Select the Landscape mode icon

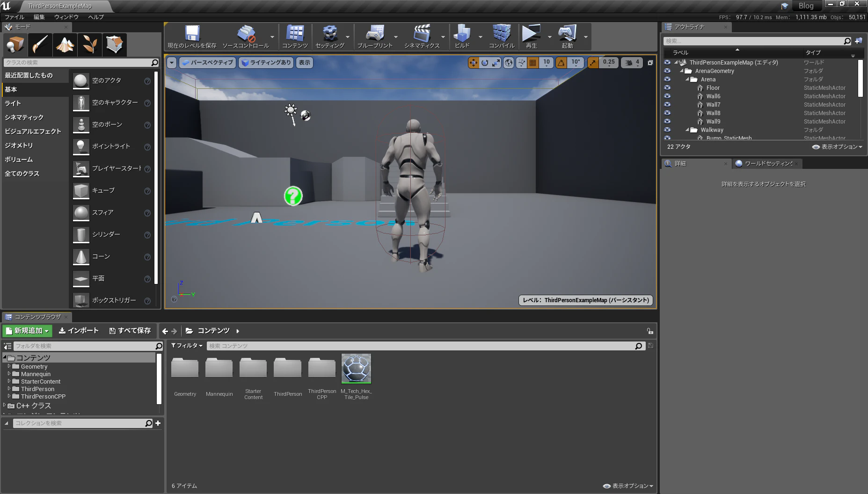(65, 44)
